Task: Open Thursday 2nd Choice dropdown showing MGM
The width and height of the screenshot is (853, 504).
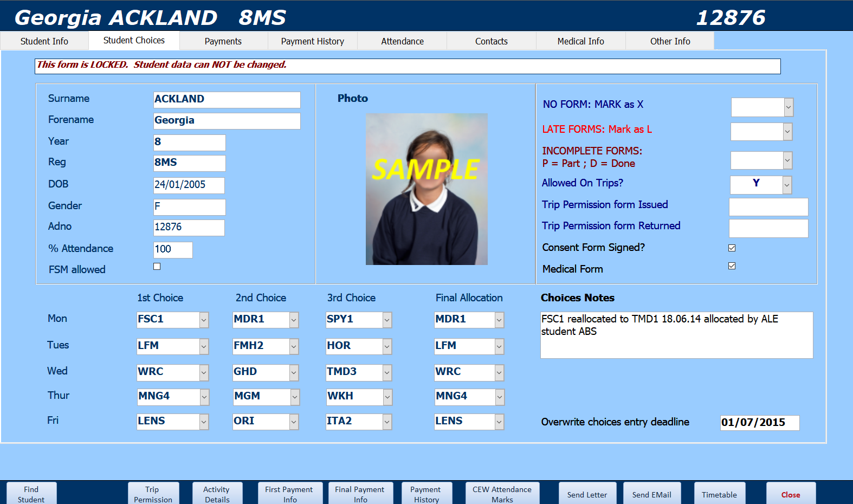Action: coord(294,397)
